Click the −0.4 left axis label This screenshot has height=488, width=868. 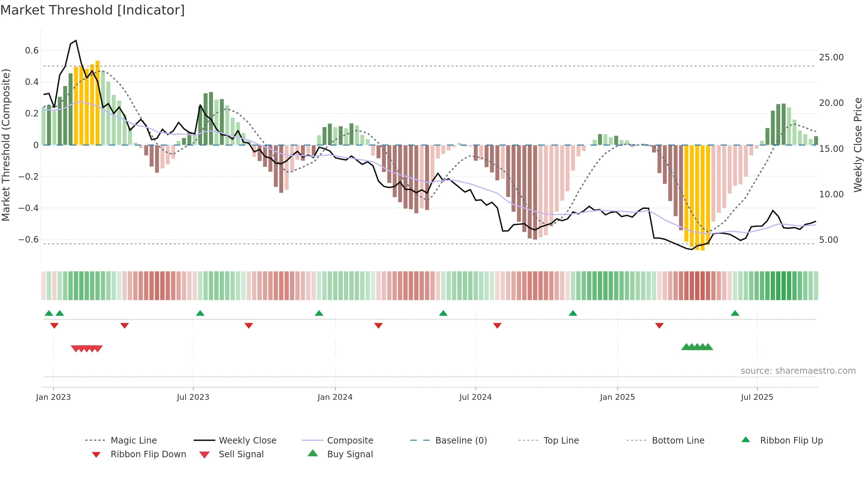coord(29,208)
